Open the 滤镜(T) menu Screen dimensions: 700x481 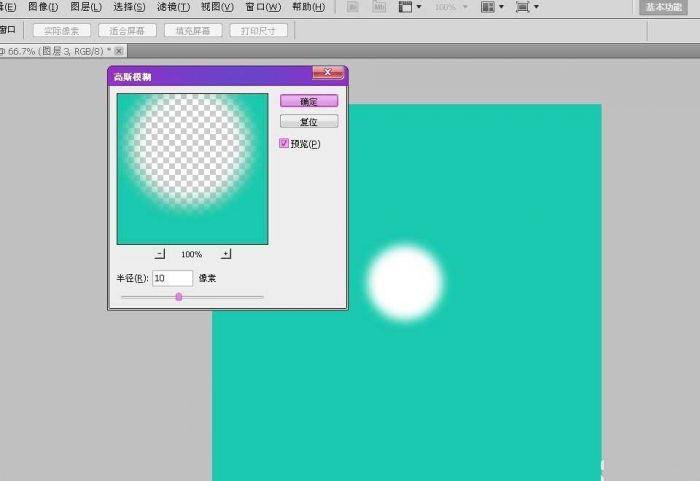(173, 7)
